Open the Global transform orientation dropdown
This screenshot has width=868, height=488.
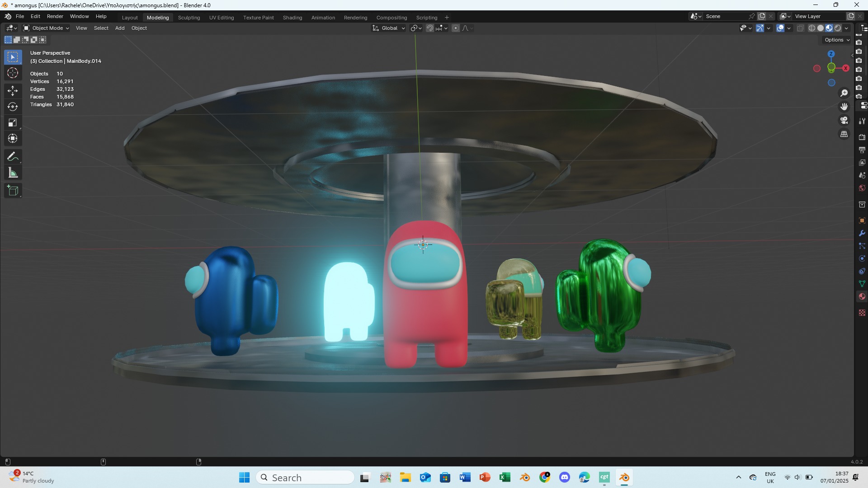pos(389,28)
